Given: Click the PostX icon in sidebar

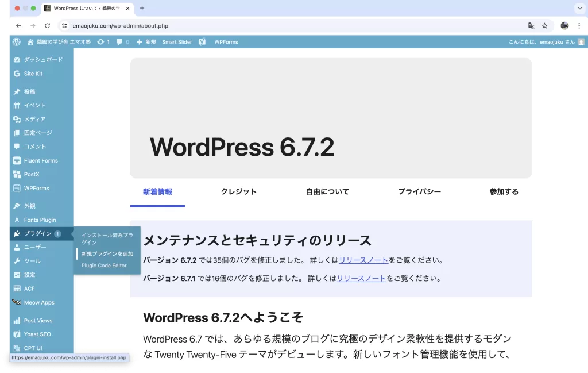Looking at the screenshot, I should 17,174.
